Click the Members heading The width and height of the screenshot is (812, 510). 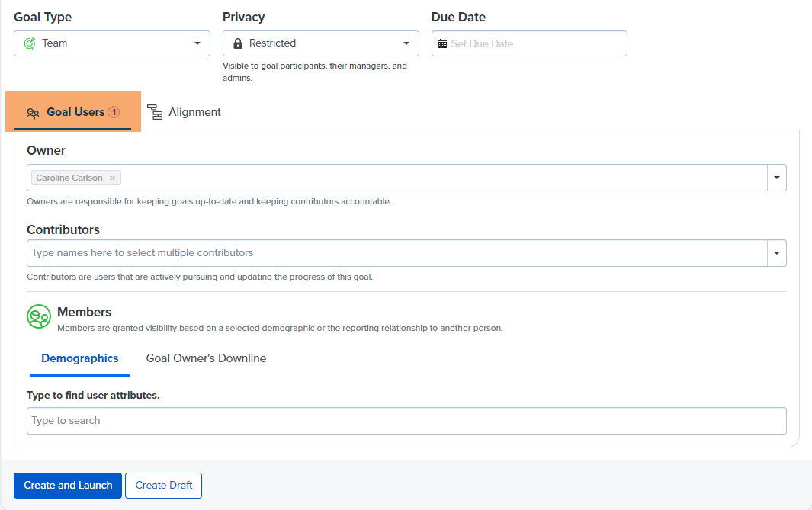click(x=85, y=312)
